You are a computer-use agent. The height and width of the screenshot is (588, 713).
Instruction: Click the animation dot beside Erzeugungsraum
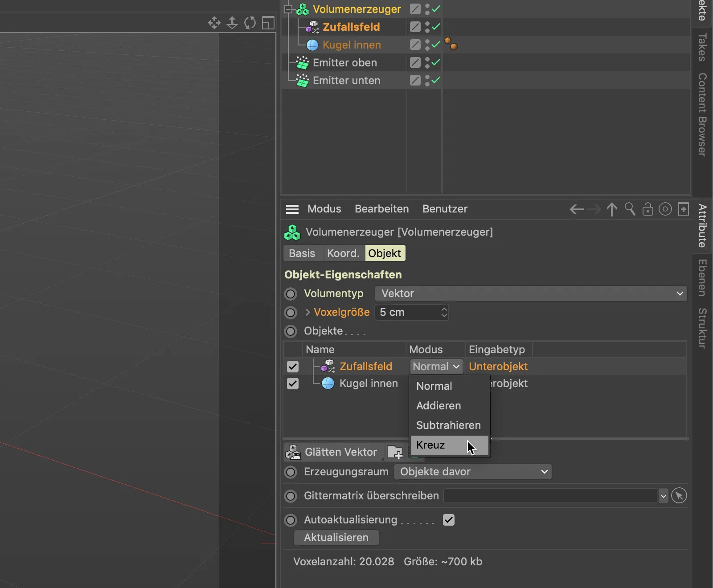(x=291, y=472)
